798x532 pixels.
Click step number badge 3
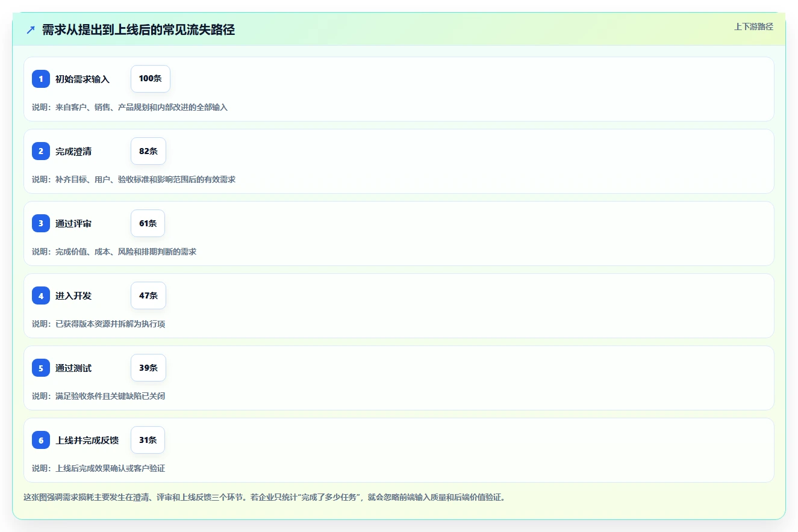click(41, 223)
